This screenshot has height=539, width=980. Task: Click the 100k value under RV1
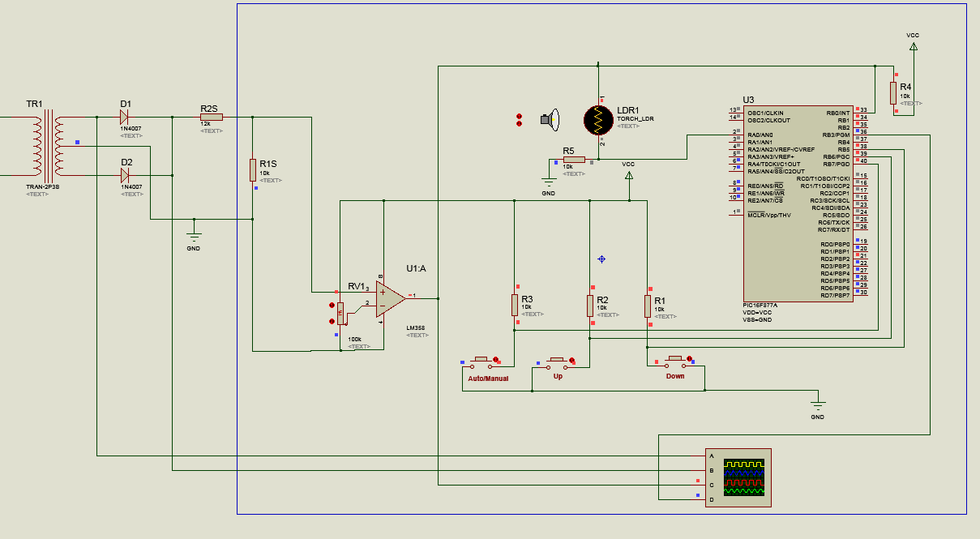coord(354,339)
